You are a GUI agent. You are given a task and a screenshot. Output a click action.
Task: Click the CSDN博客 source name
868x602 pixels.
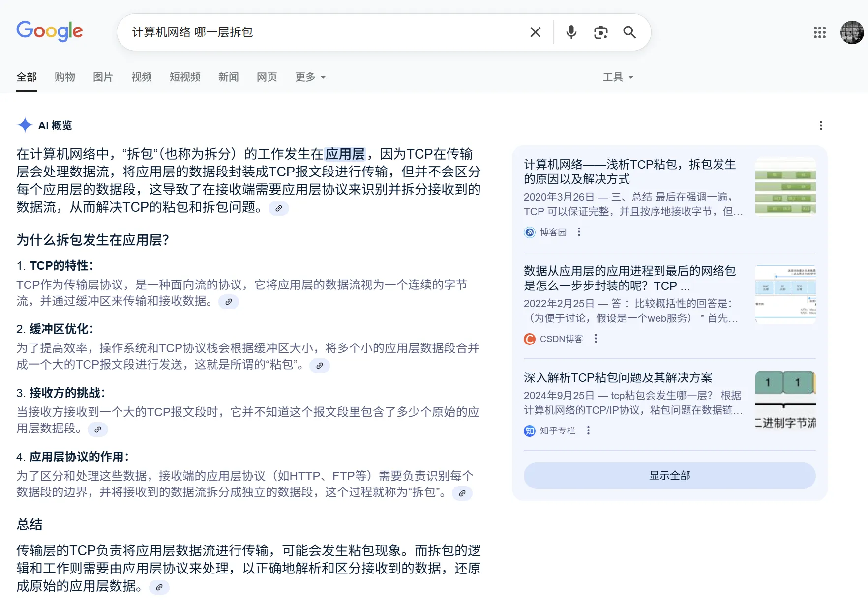(562, 339)
